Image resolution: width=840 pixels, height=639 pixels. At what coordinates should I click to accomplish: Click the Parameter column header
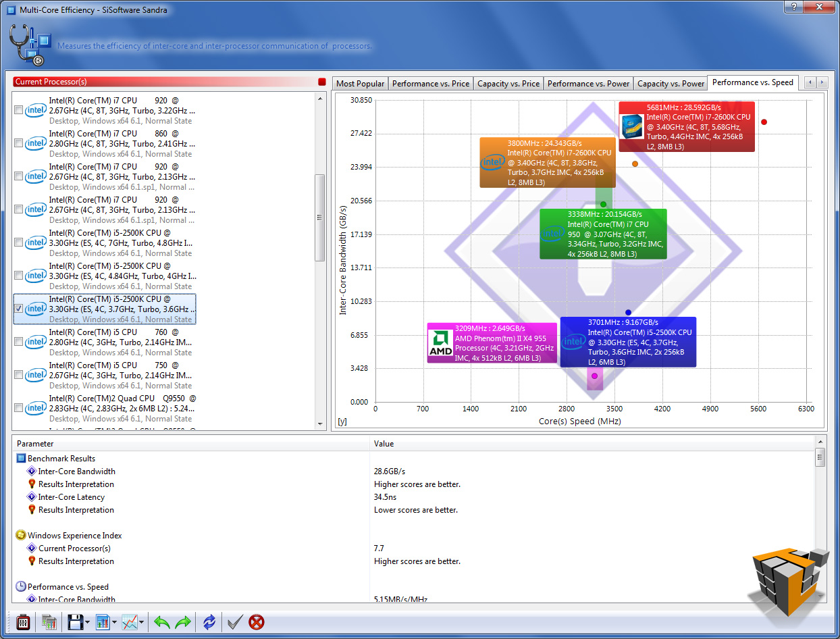(x=191, y=444)
